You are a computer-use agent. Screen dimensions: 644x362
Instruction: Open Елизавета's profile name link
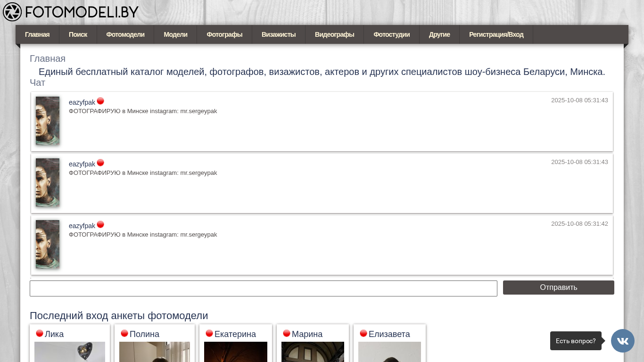click(389, 334)
